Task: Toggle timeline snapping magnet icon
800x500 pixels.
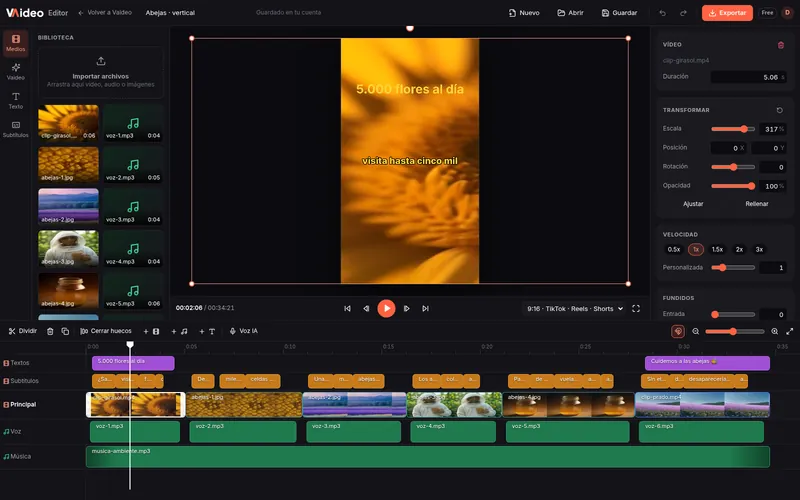Action: point(678,332)
